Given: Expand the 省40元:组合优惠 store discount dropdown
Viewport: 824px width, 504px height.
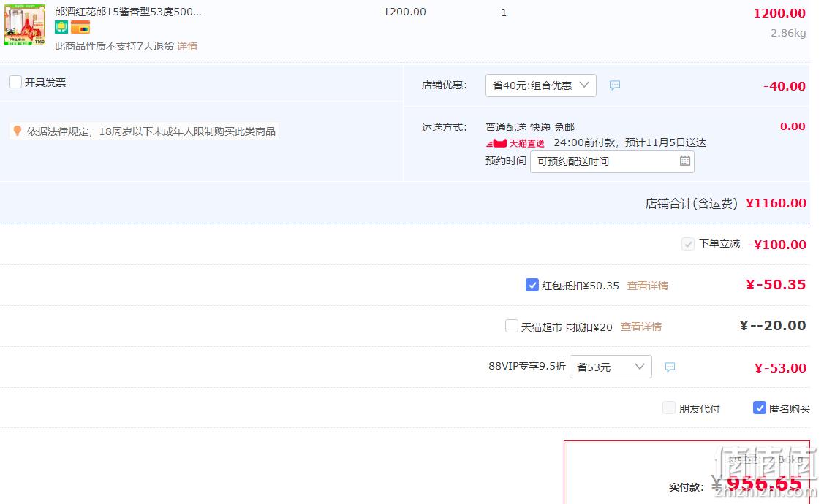Looking at the screenshot, I should pyautogui.click(x=541, y=85).
